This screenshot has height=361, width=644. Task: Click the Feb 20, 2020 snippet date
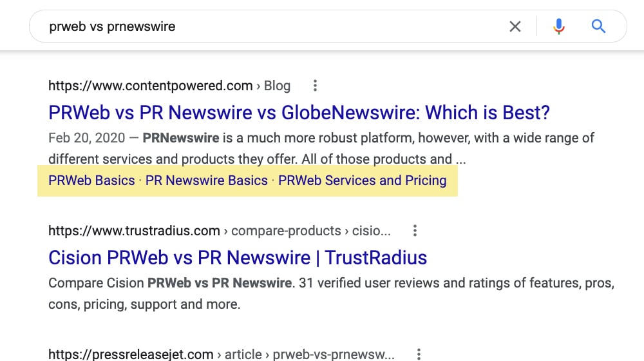coord(87,138)
